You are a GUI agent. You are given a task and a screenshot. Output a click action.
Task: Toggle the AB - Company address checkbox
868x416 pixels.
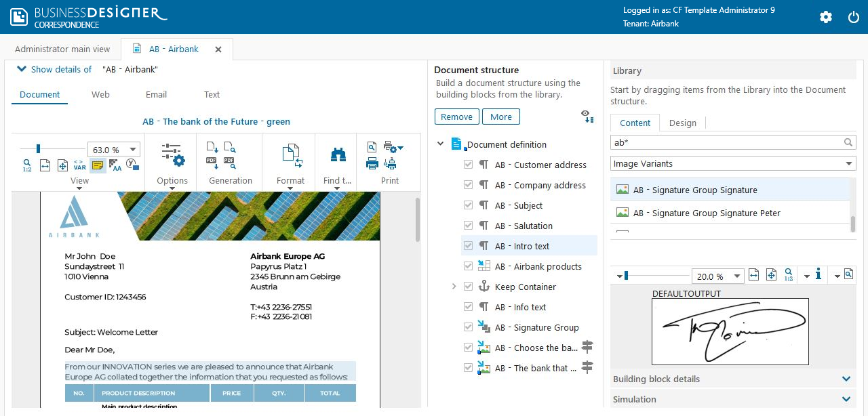click(468, 185)
